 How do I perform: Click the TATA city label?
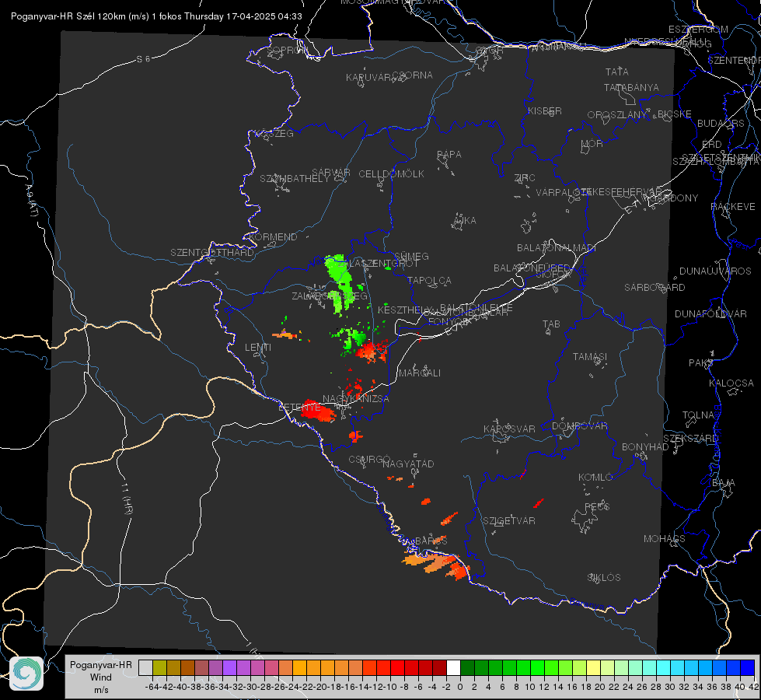pyautogui.click(x=617, y=72)
